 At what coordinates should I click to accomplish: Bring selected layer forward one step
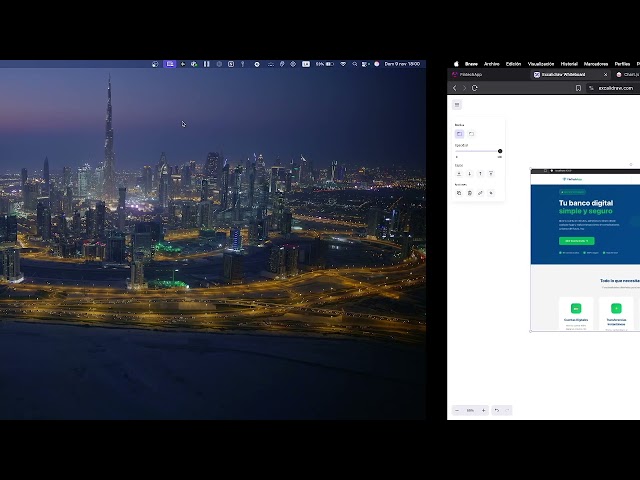pyautogui.click(x=480, y=173)
